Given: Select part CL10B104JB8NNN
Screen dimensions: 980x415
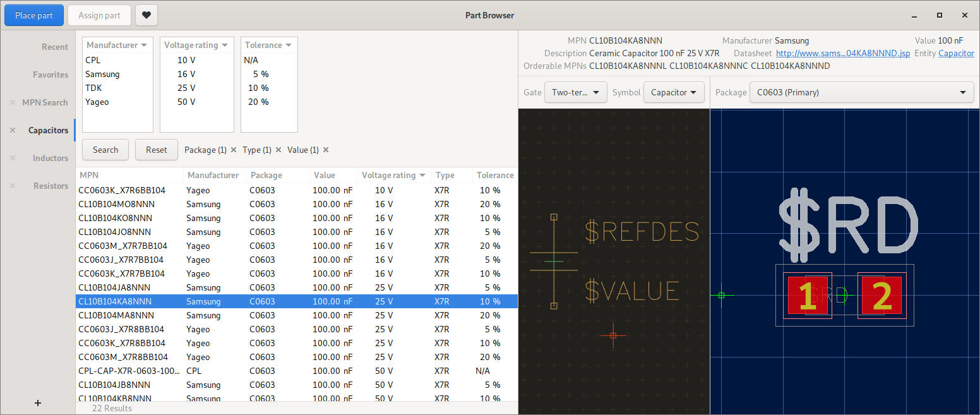Looking at the screenshot, I should (297, 385).
